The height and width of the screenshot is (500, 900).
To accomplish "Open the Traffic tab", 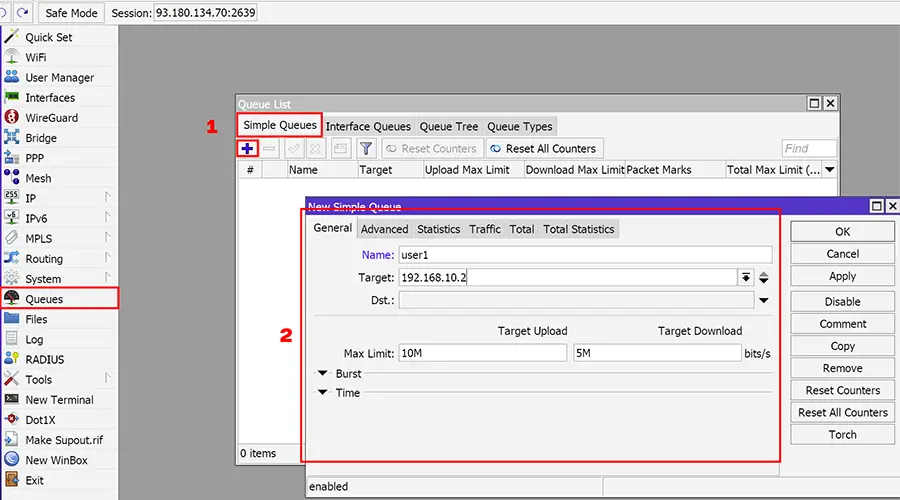I will pos(485,229).
